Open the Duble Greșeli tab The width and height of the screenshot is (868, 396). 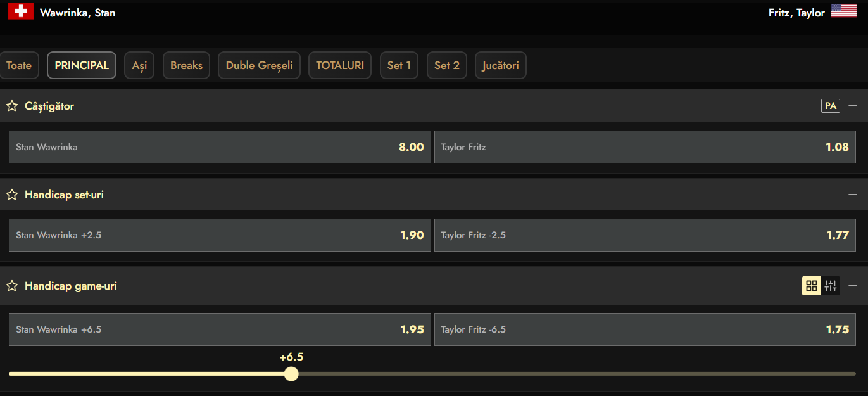(259, 65)
